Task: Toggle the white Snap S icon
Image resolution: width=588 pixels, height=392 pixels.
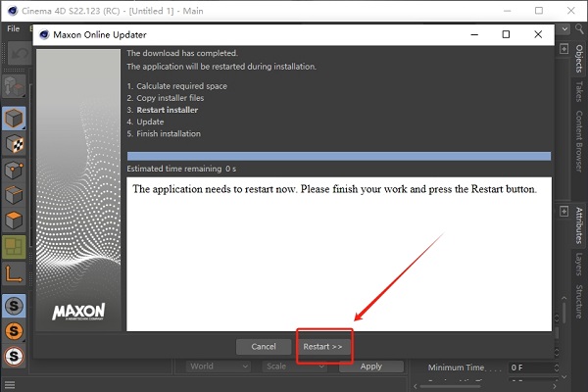Action: click(14, 356)
